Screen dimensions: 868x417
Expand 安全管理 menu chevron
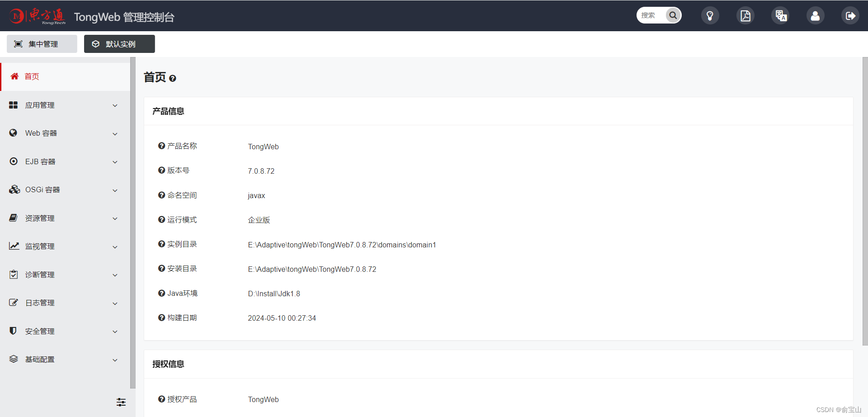(115, 332)
